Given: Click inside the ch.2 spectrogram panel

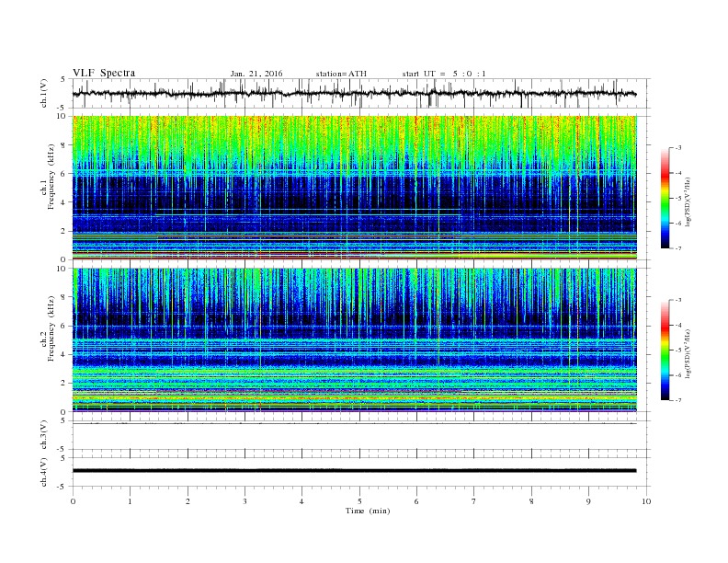Looking at the screenshot, I should [x=354, y=339].
